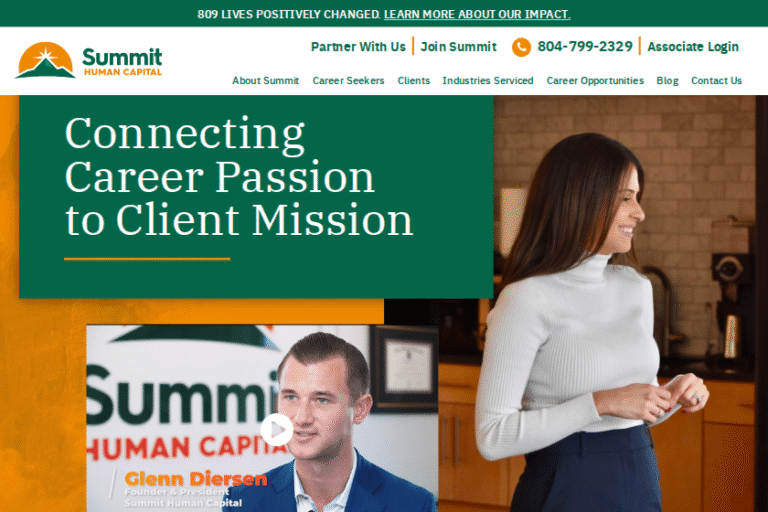Screen dimensions: 768x512
Task: Open the Learn More About Our Impact link
Action: pyautogui.click(x=477, y=14)
